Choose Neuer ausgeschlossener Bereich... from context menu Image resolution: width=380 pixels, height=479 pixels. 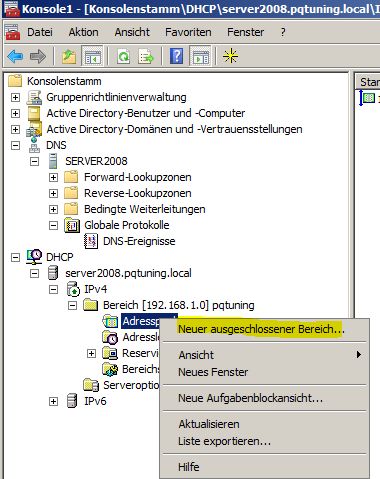[264, 329]
